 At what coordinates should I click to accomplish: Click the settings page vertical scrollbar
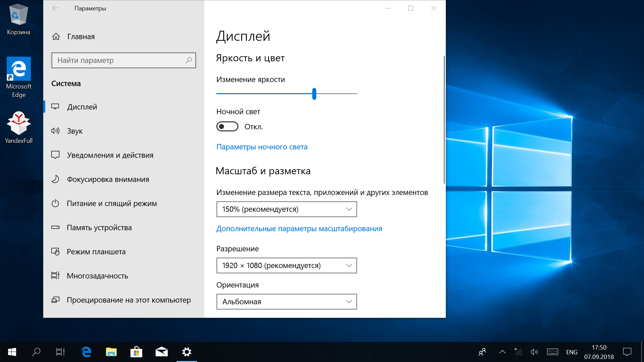point(444,120)
